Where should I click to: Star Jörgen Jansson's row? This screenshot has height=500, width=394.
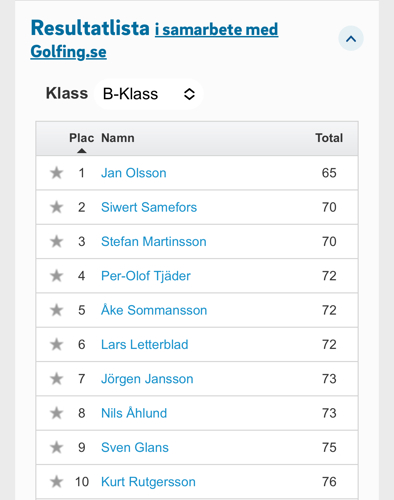56,379
